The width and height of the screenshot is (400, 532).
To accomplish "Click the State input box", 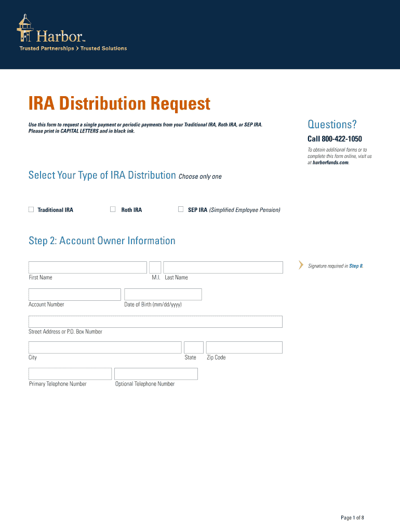I will [x=194, y=348].
